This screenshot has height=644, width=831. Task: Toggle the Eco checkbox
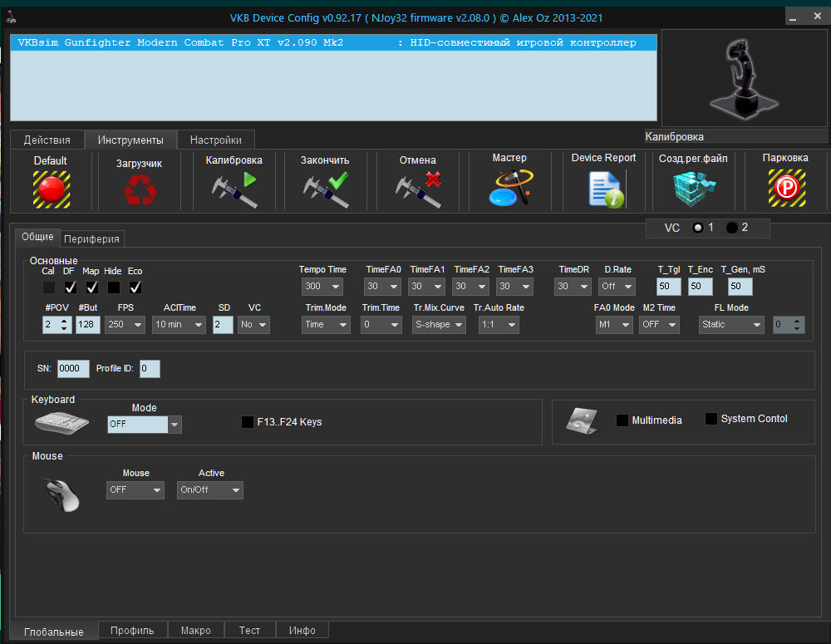(x=135, y=288)
